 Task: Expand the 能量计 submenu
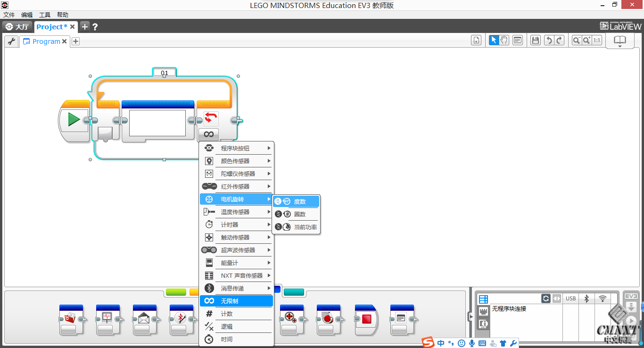tap(237, 263)
